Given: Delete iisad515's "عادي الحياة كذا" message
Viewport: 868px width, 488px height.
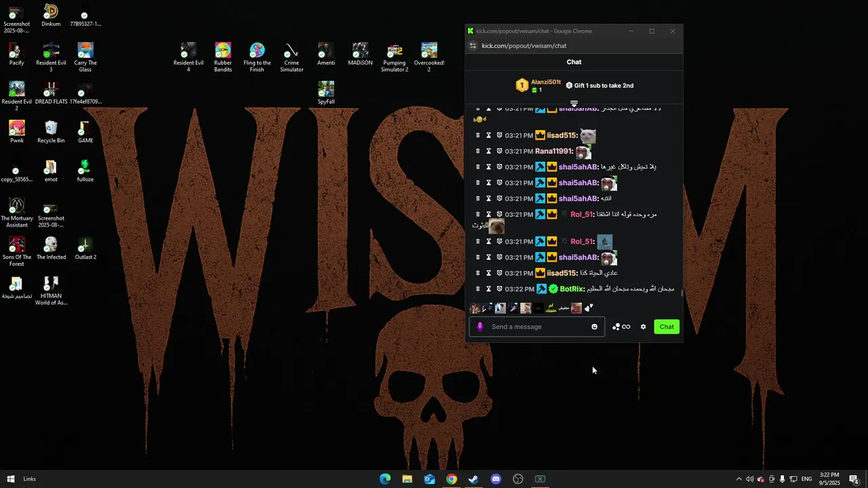Looking at the screenshot, I should coord(477,273).
